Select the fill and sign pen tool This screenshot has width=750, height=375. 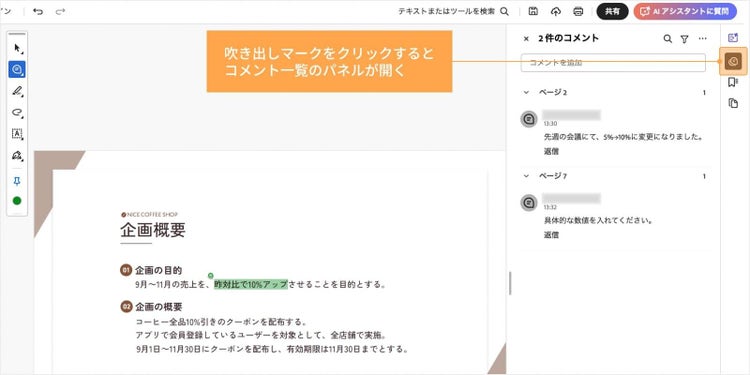[17, 155]
